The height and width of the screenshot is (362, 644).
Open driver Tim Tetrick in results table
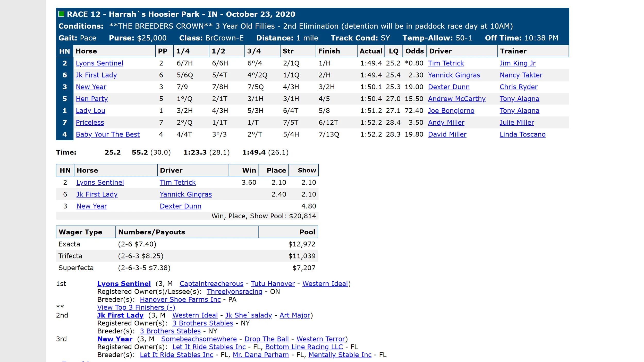[x=446, y=63]
